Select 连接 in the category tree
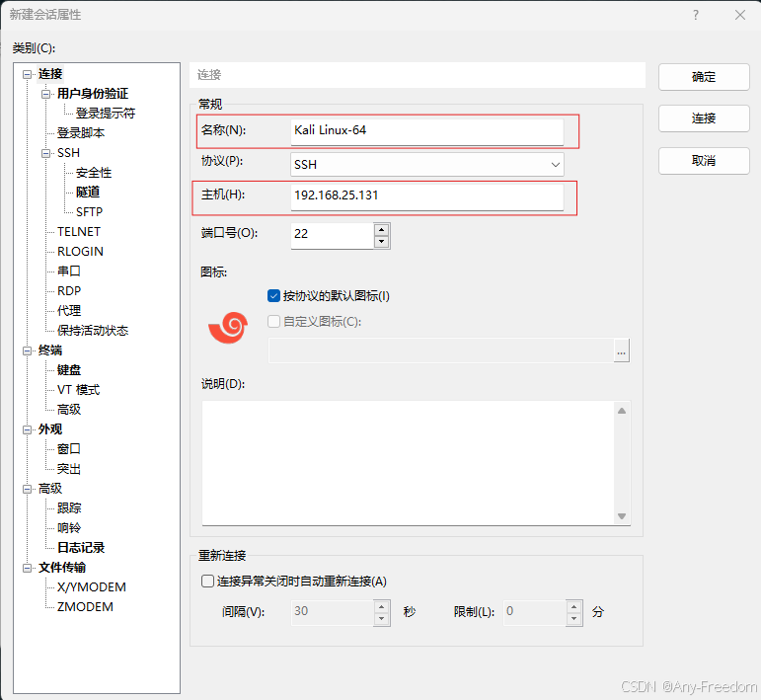Viewport: 761px width, 700px height. point(50,74)
